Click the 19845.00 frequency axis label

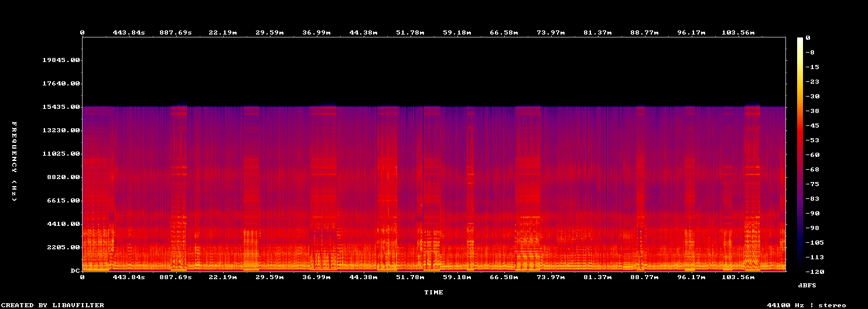pos(61,60)
